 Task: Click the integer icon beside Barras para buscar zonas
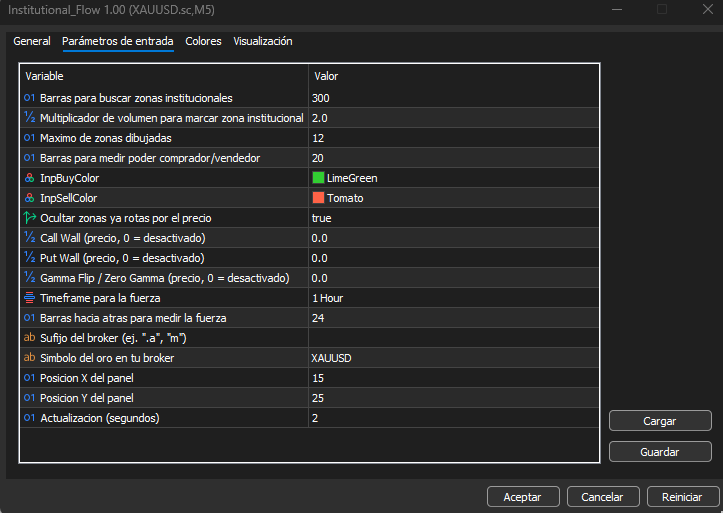click(x=30, y=98)
